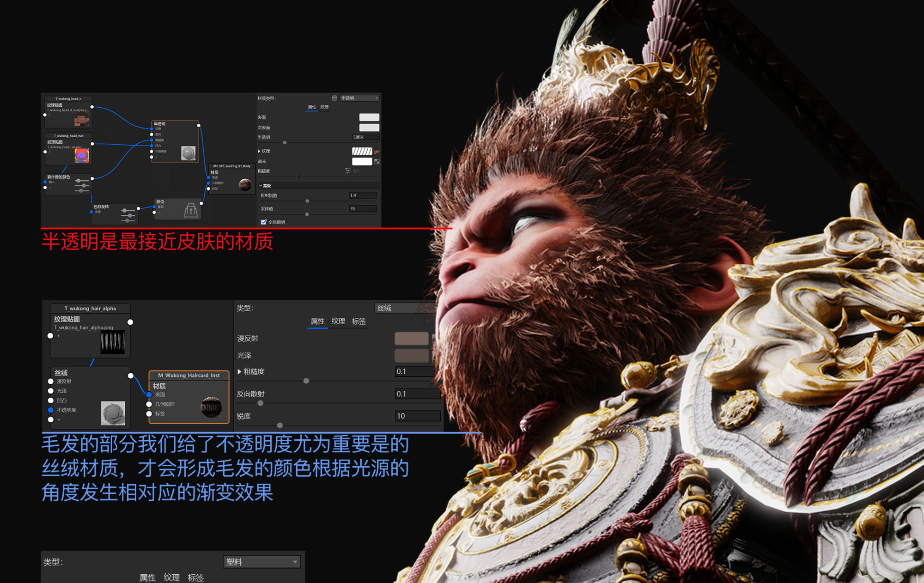Expand the 粗糙度 triangle in 丝绒 panel
The height and width of the screenshot is (583, 924).
tap(239, 371)
